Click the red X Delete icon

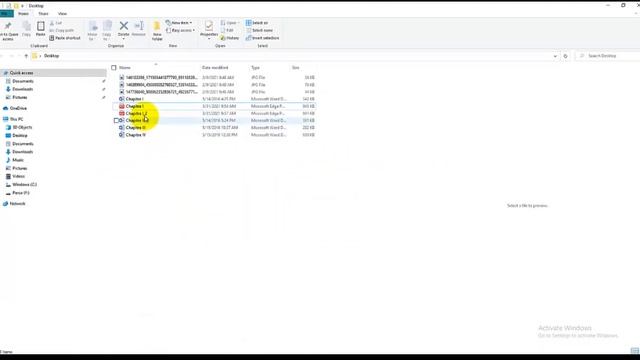[x=124, y=26]
